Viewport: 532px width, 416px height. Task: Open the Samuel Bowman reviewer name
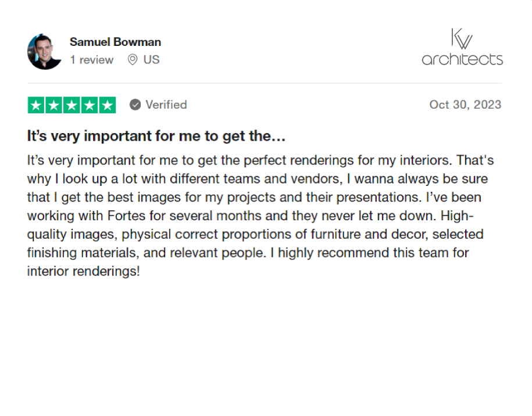point(115,42)
